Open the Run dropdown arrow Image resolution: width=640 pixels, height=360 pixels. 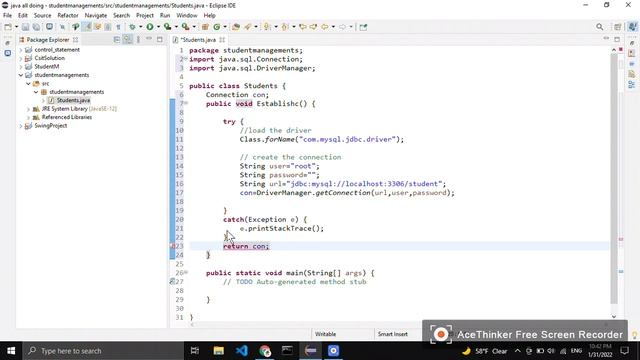point(158,27)
